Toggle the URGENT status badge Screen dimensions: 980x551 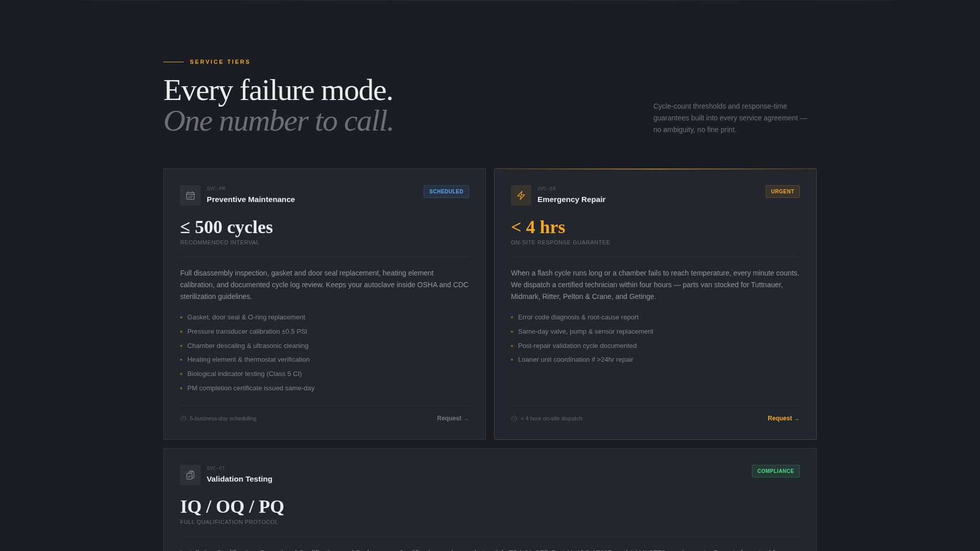tap(782, 191)
